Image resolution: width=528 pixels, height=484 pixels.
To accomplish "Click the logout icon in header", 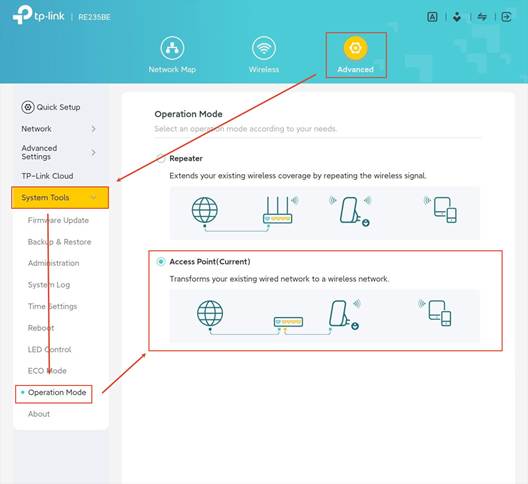I will [506, 17].
